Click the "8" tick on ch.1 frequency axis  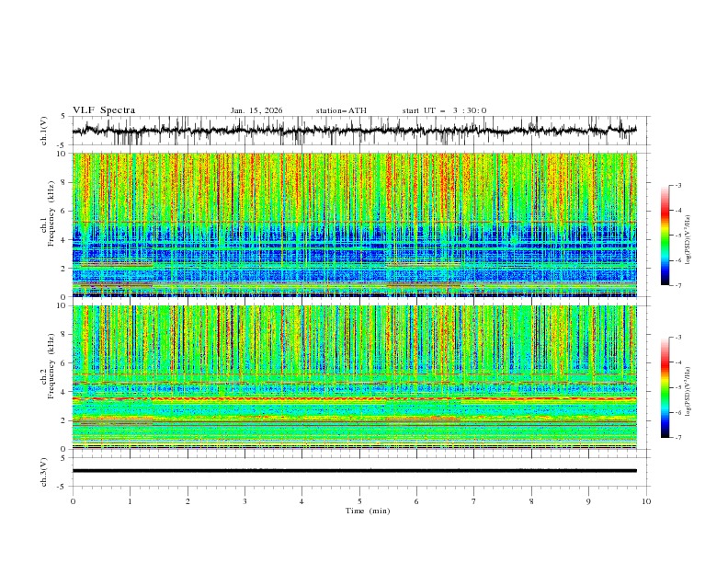pos(64,182)
